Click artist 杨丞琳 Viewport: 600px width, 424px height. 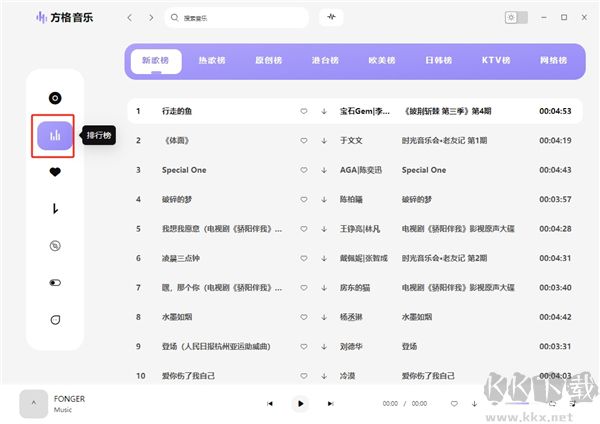click(x=351, y=317)
